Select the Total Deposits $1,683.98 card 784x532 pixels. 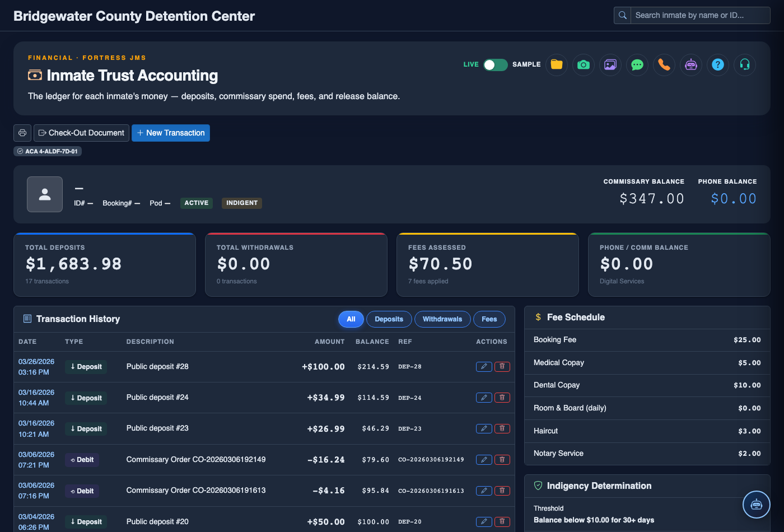[105, 265]
